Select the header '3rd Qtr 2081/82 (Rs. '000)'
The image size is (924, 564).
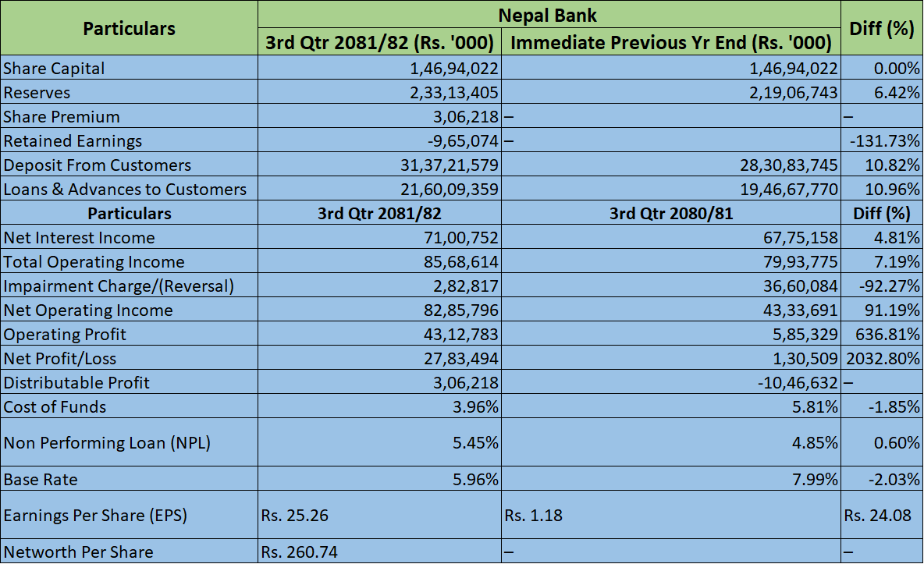[x=379, y=42]
